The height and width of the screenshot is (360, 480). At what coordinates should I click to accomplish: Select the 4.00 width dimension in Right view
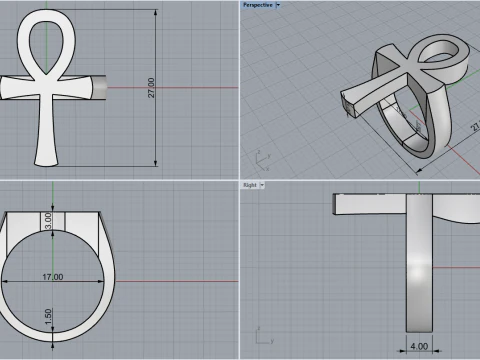click(419, 346)
